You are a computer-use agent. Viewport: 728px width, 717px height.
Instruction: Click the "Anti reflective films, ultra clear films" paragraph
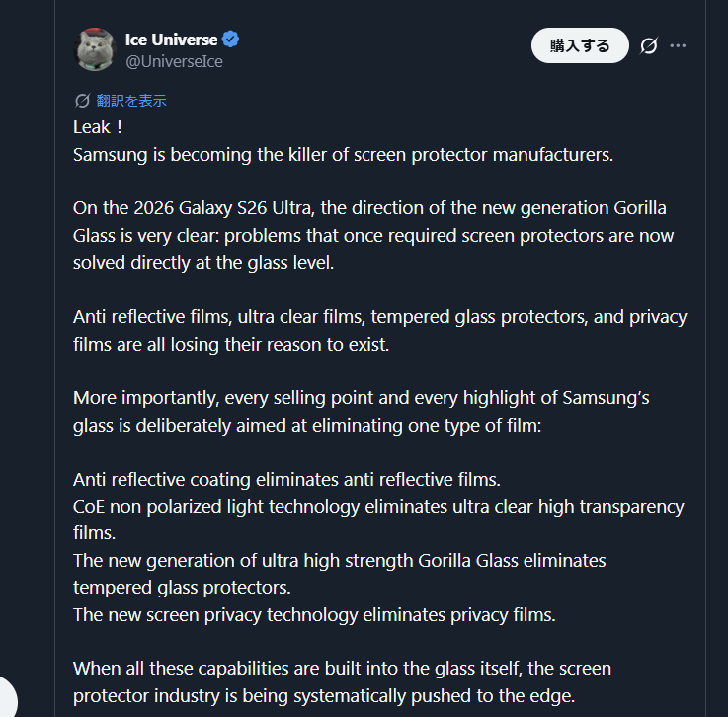(379, 331)
